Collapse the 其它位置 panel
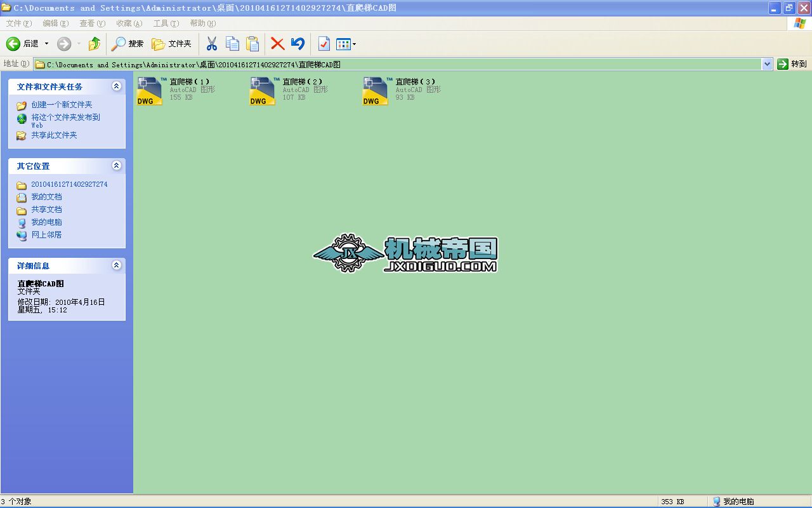Screen dimensions: 812x508 (x=116, y=166)
